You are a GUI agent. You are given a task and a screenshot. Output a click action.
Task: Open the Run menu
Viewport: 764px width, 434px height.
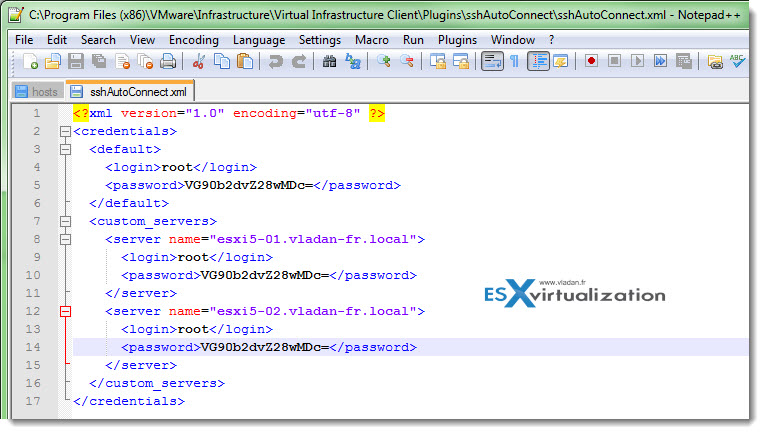click(413, 40)
